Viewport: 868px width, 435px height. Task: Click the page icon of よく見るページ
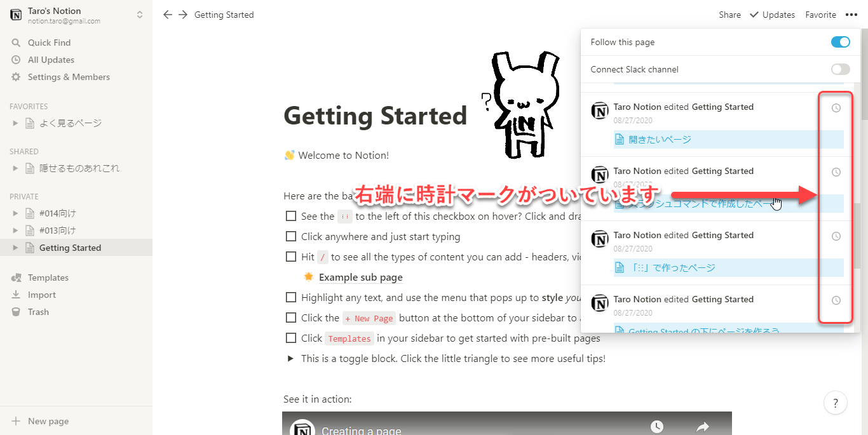pyautogui.click(x=29, y=123)
